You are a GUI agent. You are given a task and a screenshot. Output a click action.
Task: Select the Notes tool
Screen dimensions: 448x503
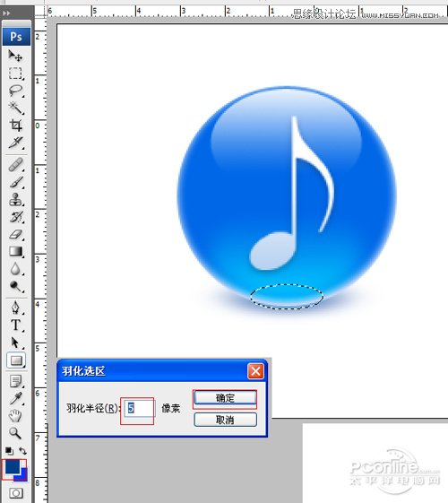coord(15,381)
